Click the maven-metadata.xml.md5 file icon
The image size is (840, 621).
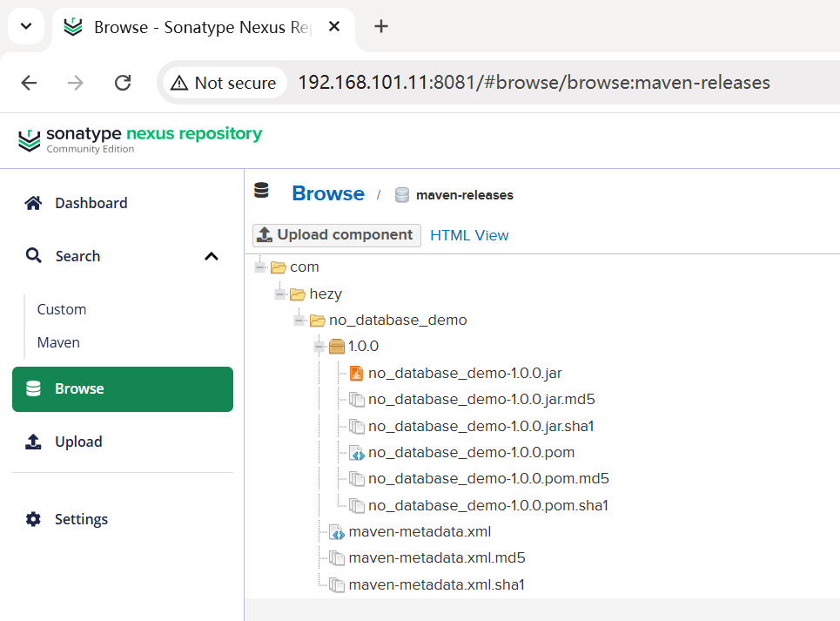pyautogui.click(x=337, y=557)
